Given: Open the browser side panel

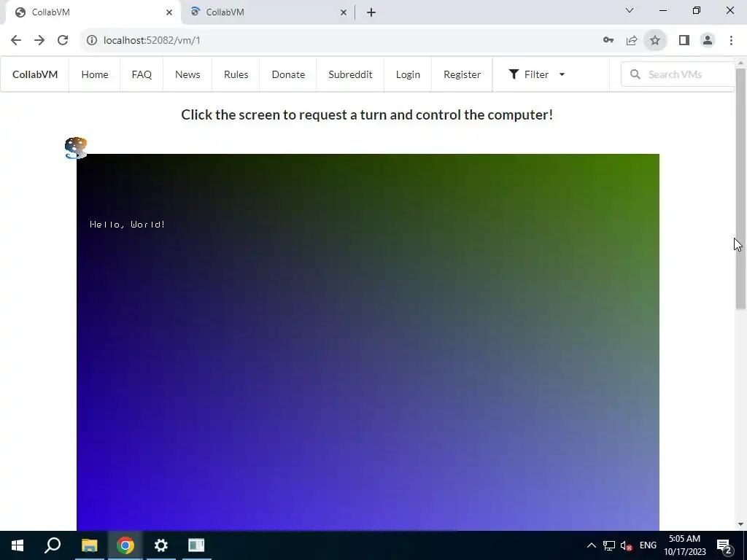Looking at the screenshot, I should 684,40.
